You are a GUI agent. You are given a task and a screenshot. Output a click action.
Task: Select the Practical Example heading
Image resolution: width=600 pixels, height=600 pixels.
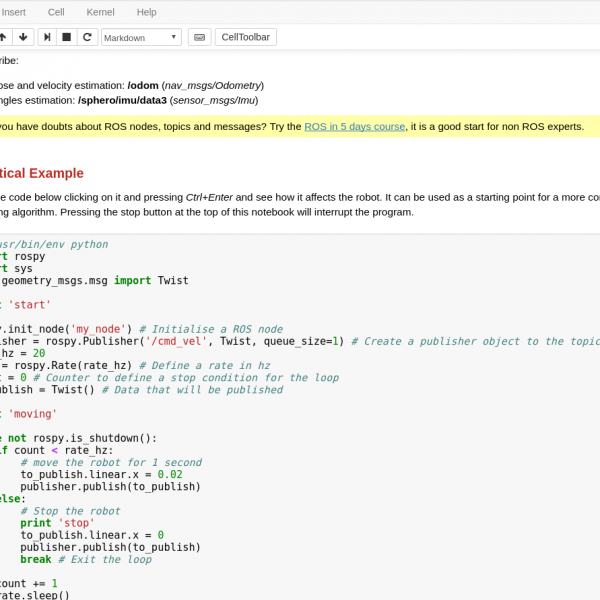(x=42, y=173)
